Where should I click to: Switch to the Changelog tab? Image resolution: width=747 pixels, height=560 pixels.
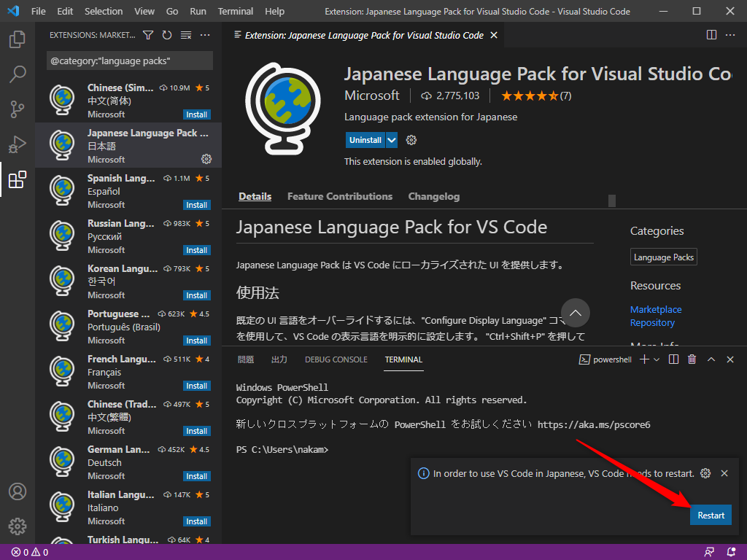click(x=433, y=196)
